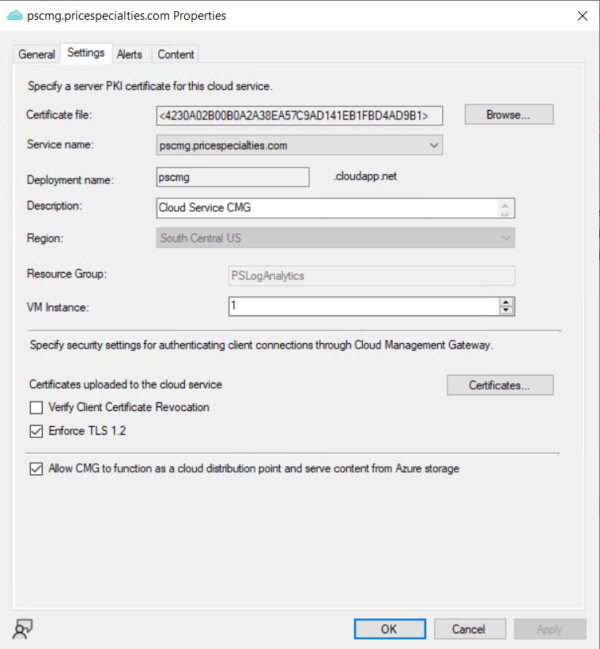
Task: Uncheck Enforce TLS 1.2
Action: pyautogui.click(x=36, y=431)
